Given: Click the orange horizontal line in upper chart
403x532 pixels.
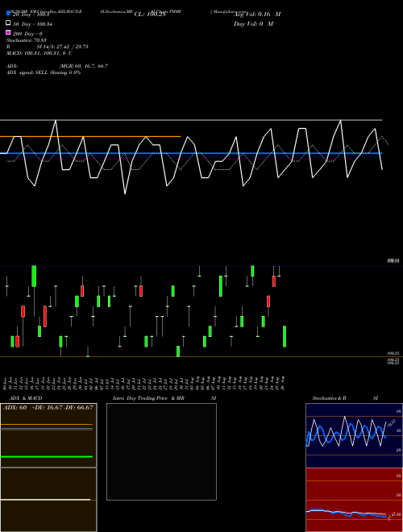Looking at the screenshot, I should pyautogui.click(x=90, y=137).
